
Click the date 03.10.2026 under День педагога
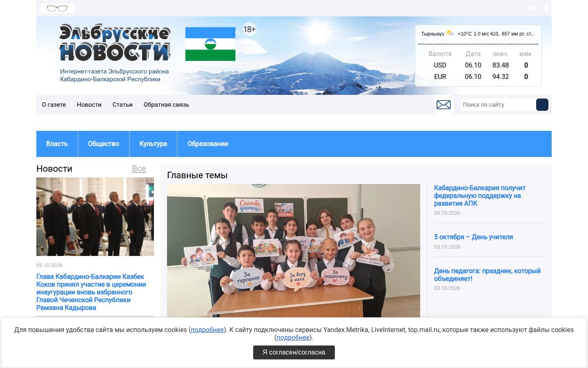point(447,288)
